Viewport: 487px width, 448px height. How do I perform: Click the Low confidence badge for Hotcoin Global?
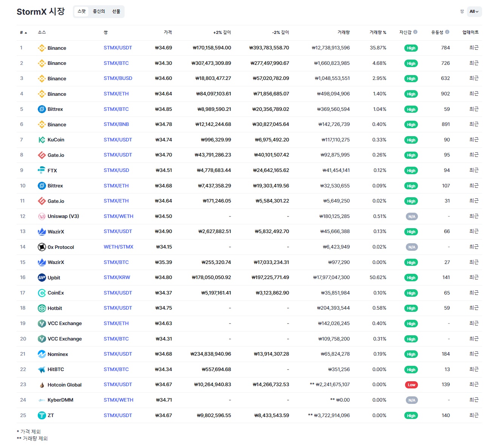coord(411,385)
